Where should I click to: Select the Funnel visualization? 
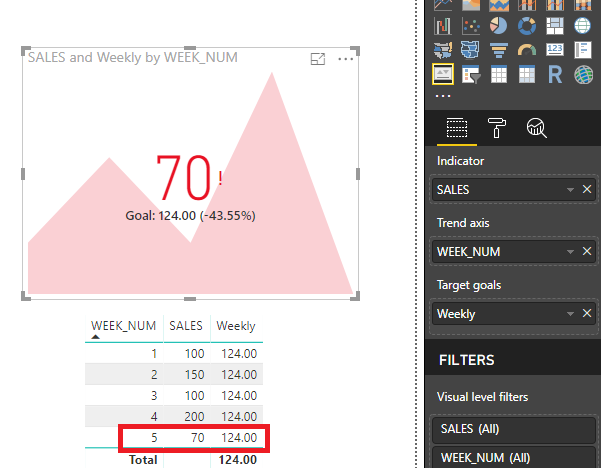[499, 50]
